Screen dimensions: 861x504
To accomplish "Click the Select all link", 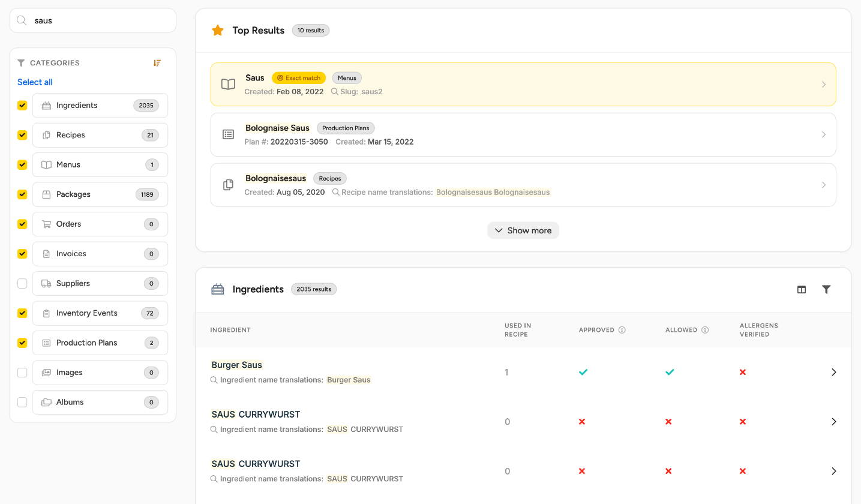I will 35,82.
